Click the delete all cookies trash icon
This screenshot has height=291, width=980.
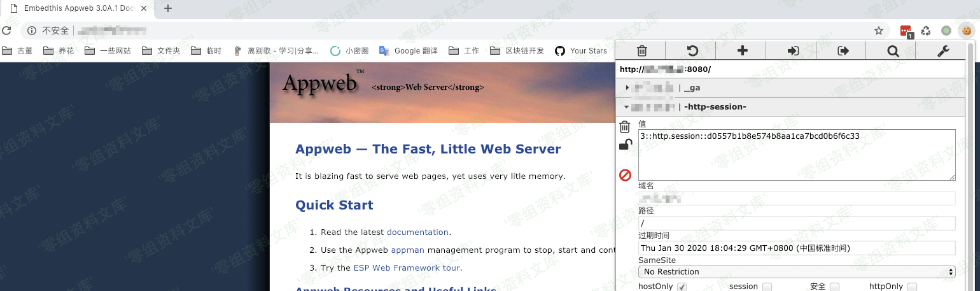pos(642,51)
